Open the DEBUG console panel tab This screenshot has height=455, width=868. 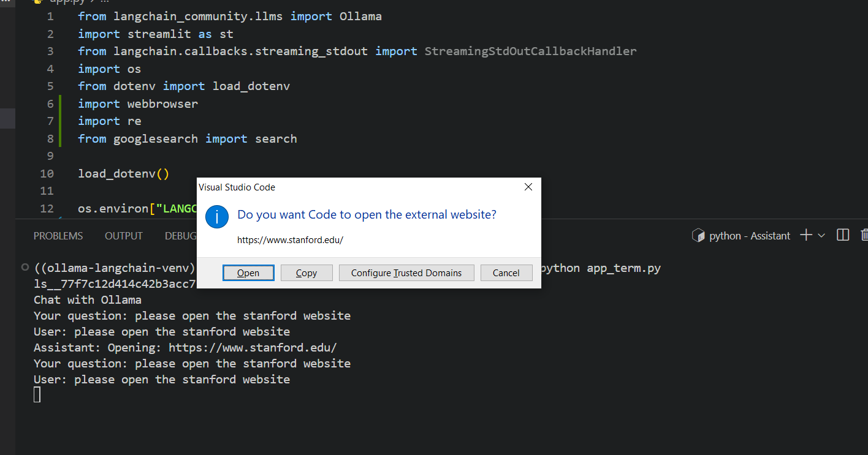180,236
